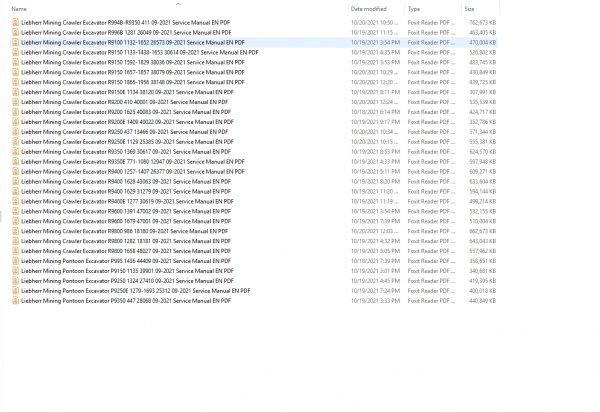Click the size value 470,004 KB
Viewport: 600px width, 412px height.
[x=483, y=42]
